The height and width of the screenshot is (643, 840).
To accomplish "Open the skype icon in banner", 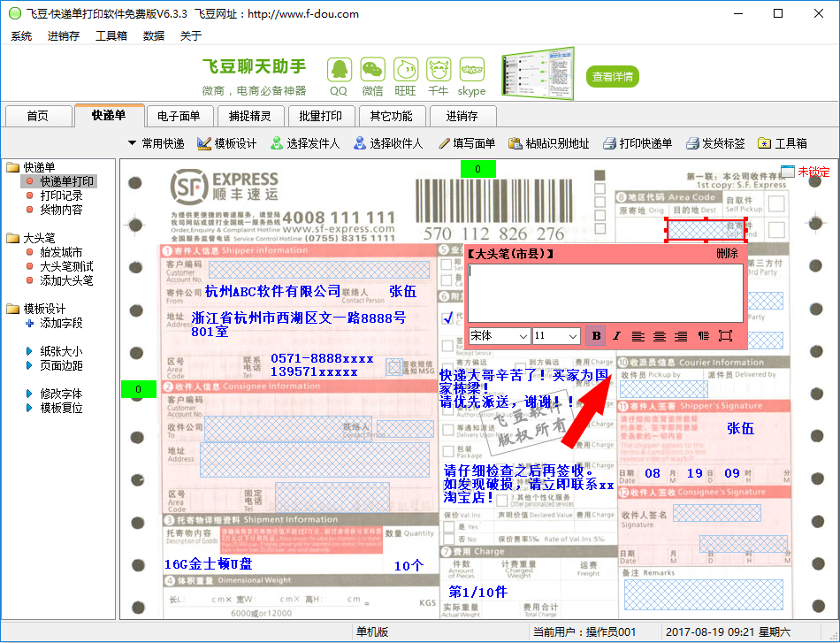I will click(x=472, y=70).
